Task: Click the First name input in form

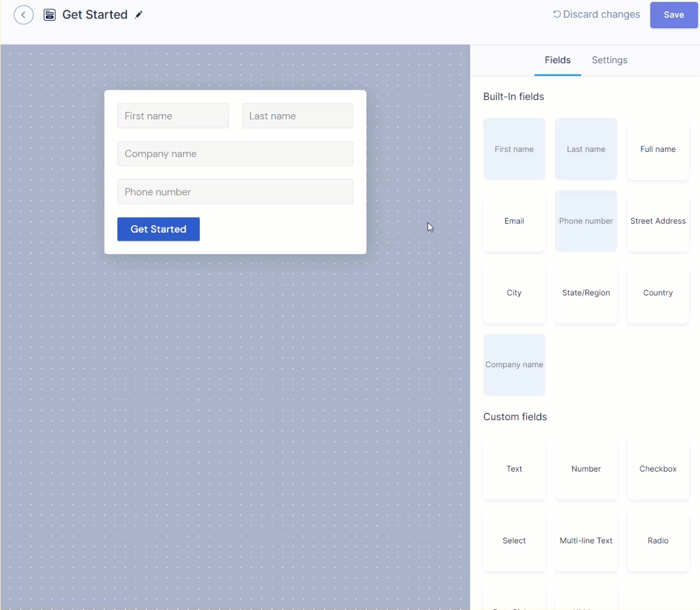Action: pos(173,116)
